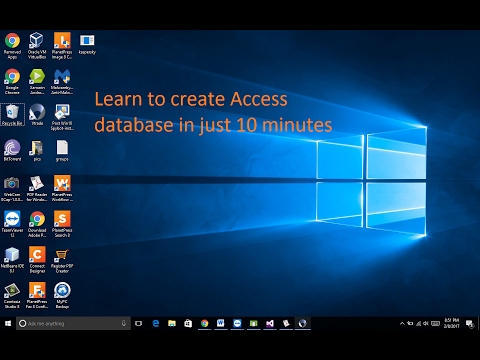
Task: Open the Post World Spybot install icon
Action: pyautogui.click(x=62, y=117)
